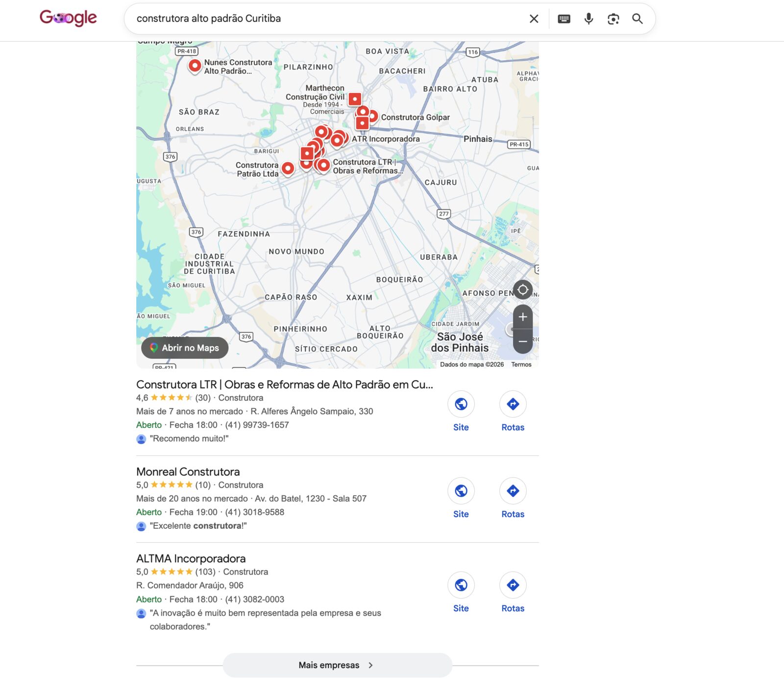Click the São José dos Pinhais map label
This screenshot has height=692, width=784.
(460, 342)
